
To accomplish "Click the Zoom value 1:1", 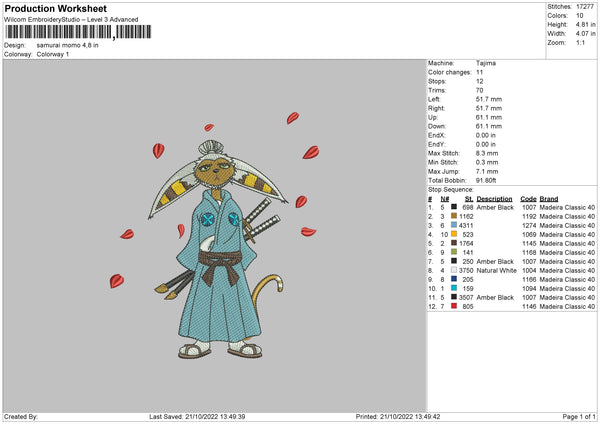I will pyautogui.click(x=580, y=42).
